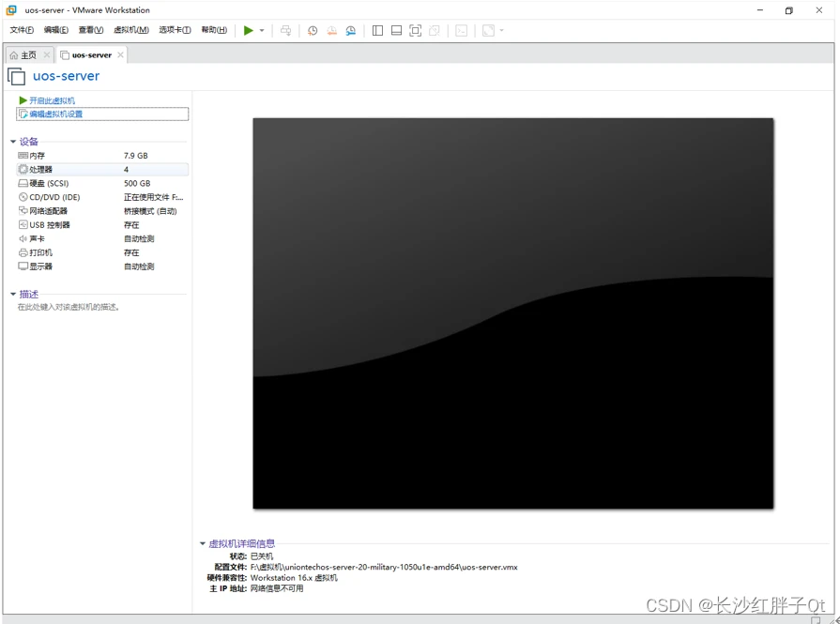Select the CD/DVD (IDE) device
Image resolution: width=840 pixels, height=624 pixels.
click(x=54, y=197)
